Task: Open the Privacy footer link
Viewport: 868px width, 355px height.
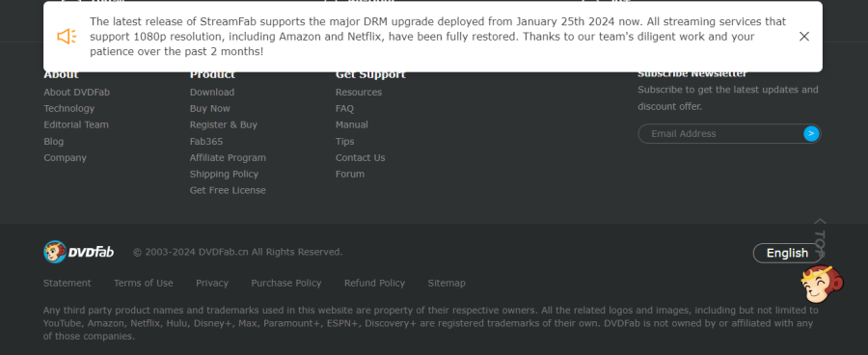Action: tap(212, 283)
